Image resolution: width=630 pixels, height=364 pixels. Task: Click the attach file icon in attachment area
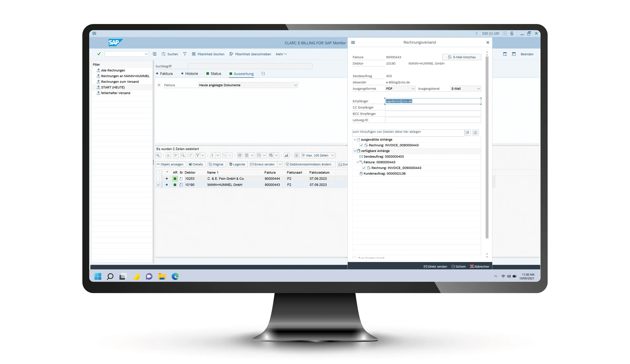point(467,132)
